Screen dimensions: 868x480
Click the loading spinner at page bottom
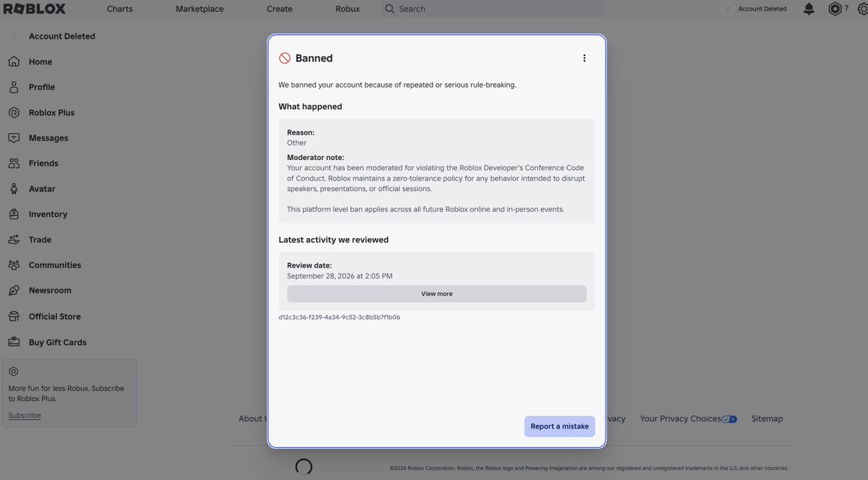click(304, 467)
